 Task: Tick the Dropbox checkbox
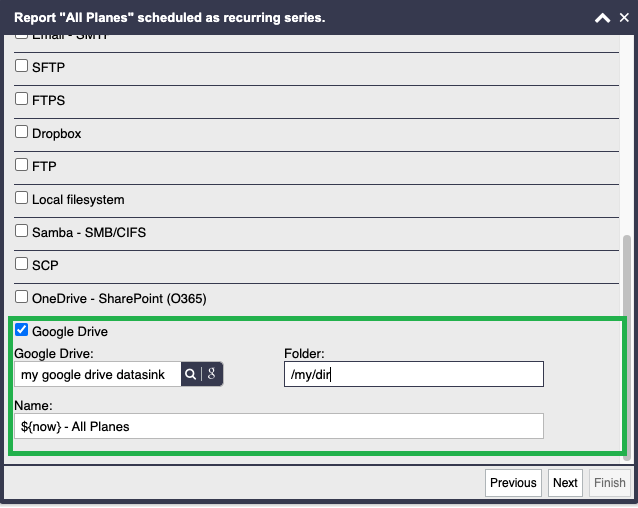[21, 132]
